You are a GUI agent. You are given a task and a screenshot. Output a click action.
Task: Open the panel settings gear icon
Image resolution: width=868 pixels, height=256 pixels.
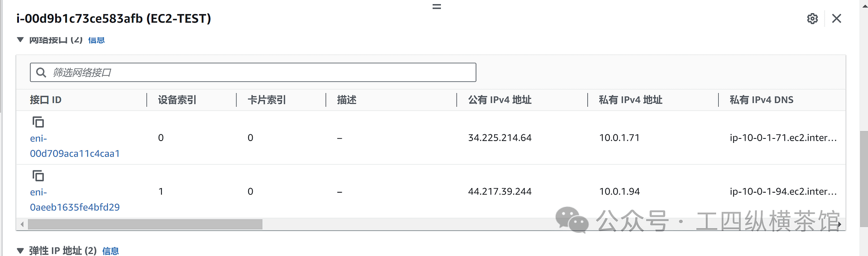[812, 19]
